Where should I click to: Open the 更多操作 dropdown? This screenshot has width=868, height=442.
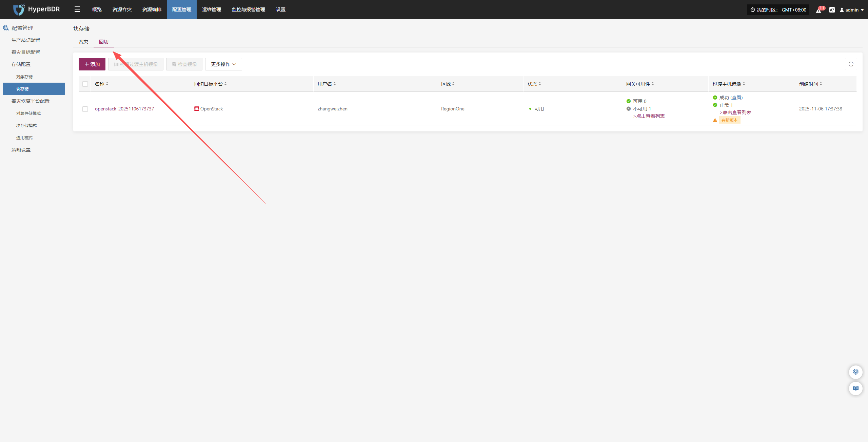pos(223,64)
